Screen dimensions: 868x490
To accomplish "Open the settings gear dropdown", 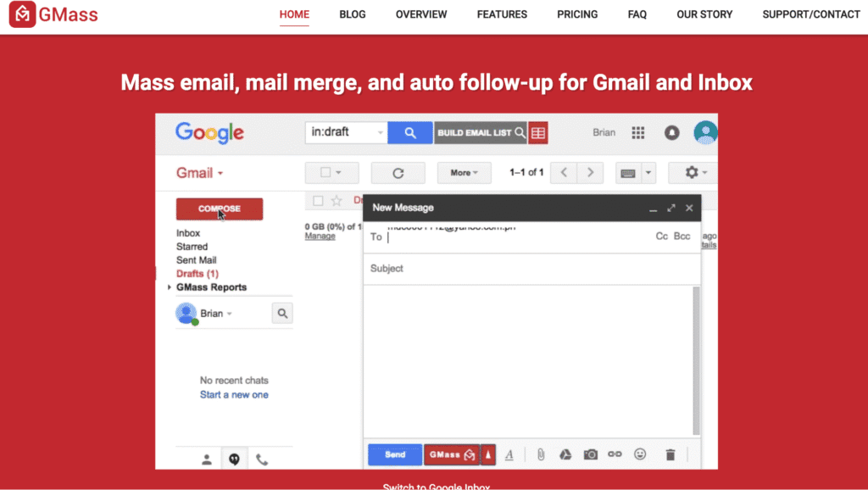I will pyautogui.click(x=693, y=173).
